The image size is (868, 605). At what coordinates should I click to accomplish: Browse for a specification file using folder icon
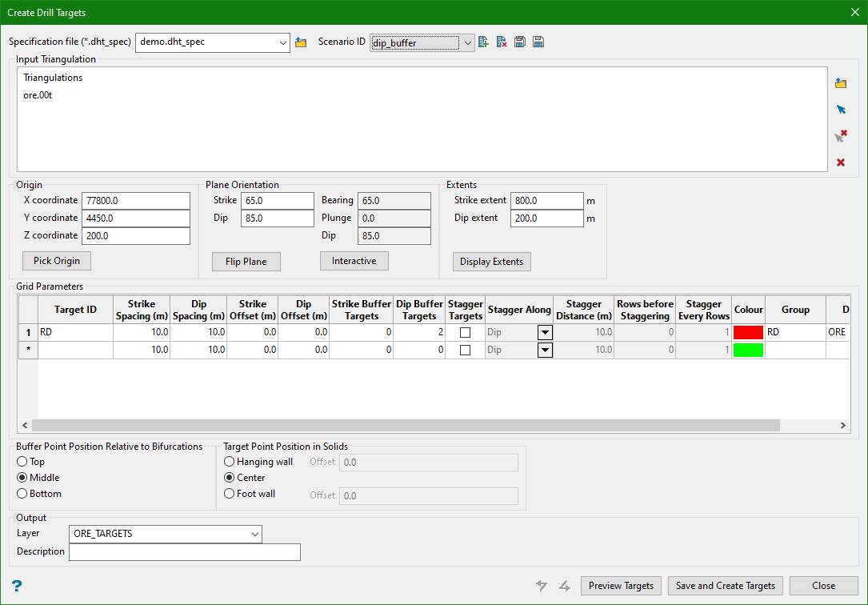pyautogui.click(x=301, y=42)
